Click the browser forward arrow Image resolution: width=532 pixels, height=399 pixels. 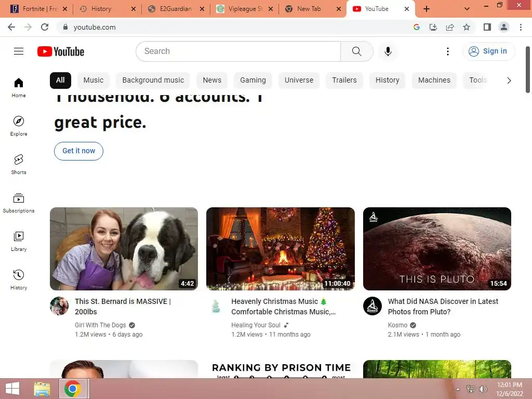pyautogui.click(x=28, y=27)
